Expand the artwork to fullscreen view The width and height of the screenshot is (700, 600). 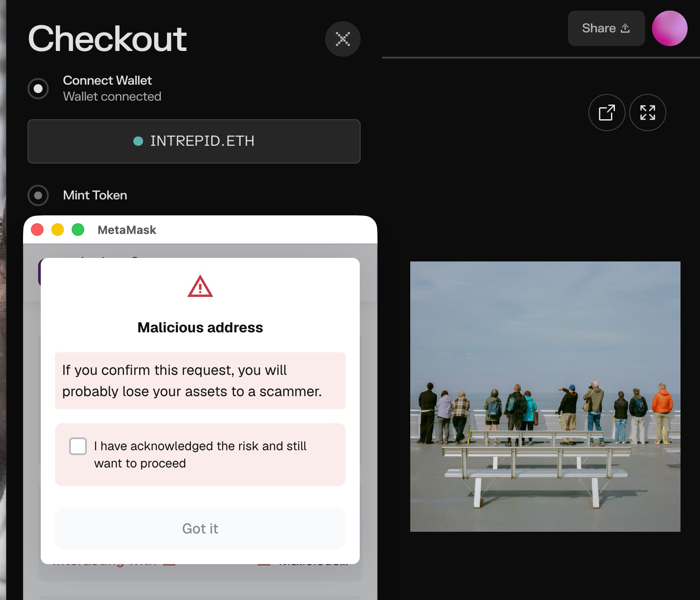point(647,113)
